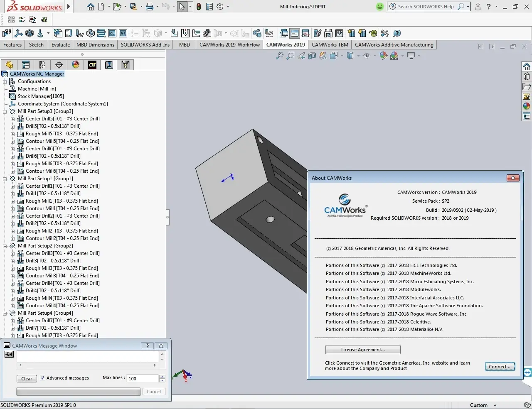Select Coordinate System [Coordinate System1] item
Screen dimensions: 532x409
(x=63, y=104)
